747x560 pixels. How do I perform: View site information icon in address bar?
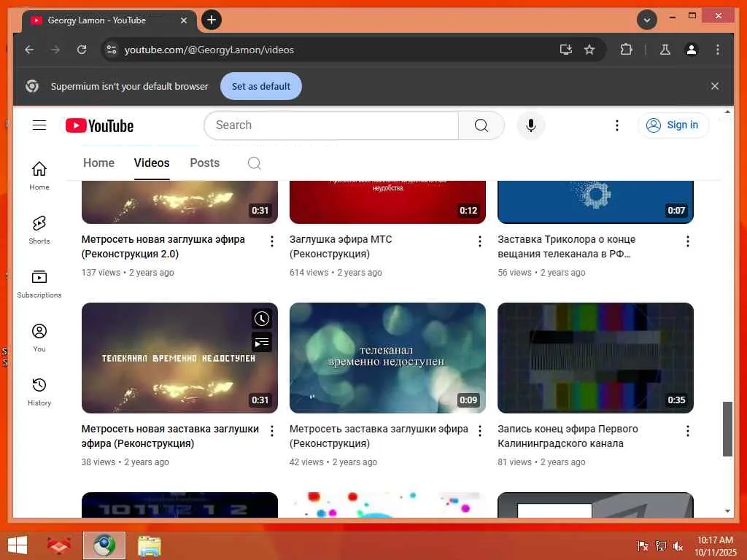point(112,50)
